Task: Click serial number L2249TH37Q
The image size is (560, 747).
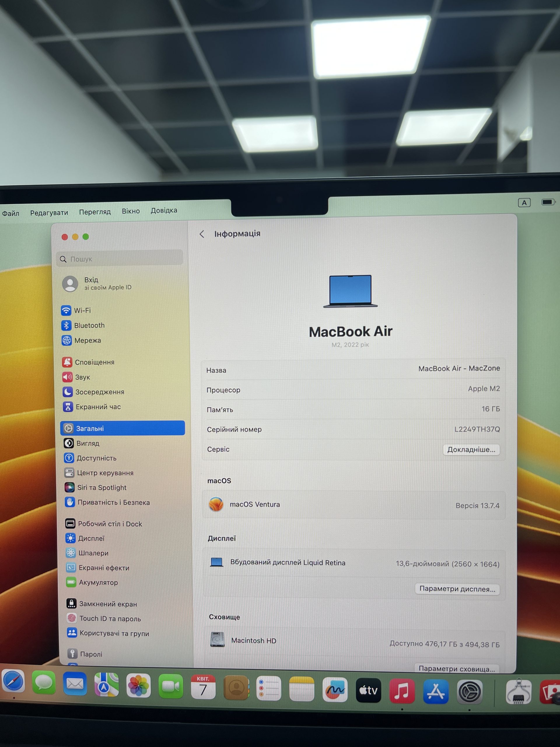Action: [x=477, y=429]
